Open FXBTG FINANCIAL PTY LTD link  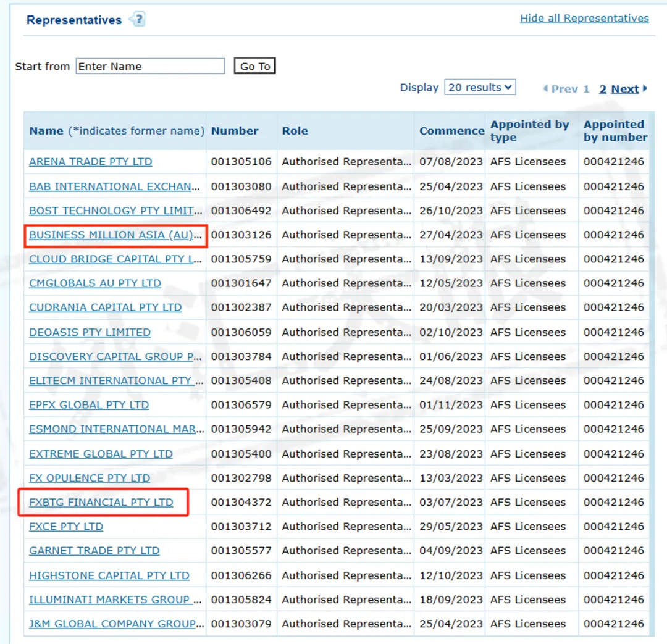101,503
